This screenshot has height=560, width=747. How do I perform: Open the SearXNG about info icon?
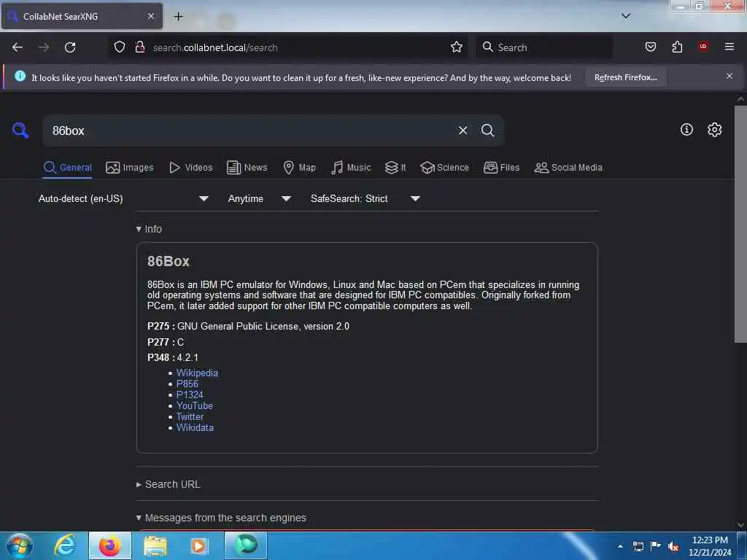[x=686, y=130]
